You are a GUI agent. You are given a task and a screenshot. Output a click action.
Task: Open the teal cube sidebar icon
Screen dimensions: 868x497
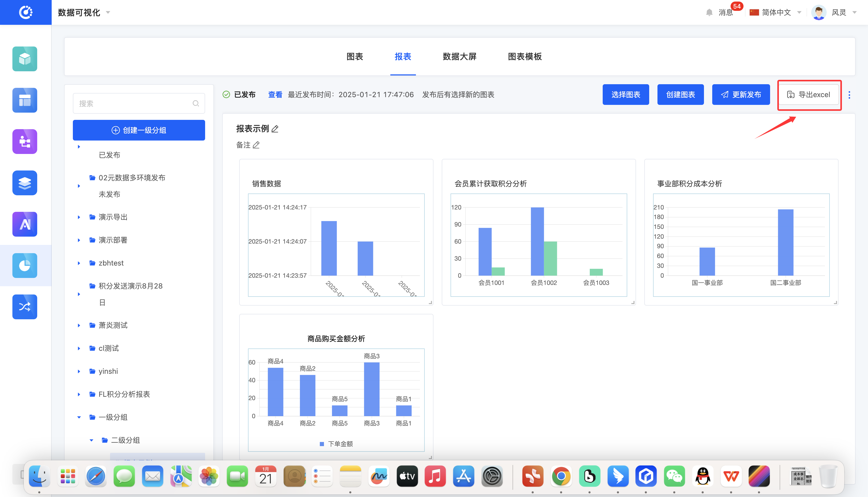[25, 59]
